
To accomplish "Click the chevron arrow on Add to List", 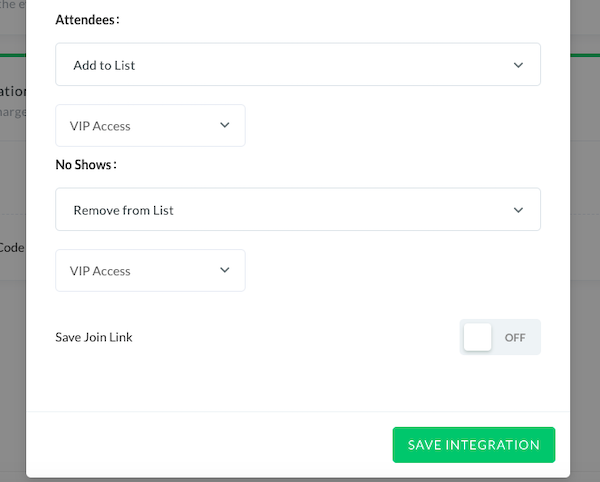I will (x=518, y=64).
